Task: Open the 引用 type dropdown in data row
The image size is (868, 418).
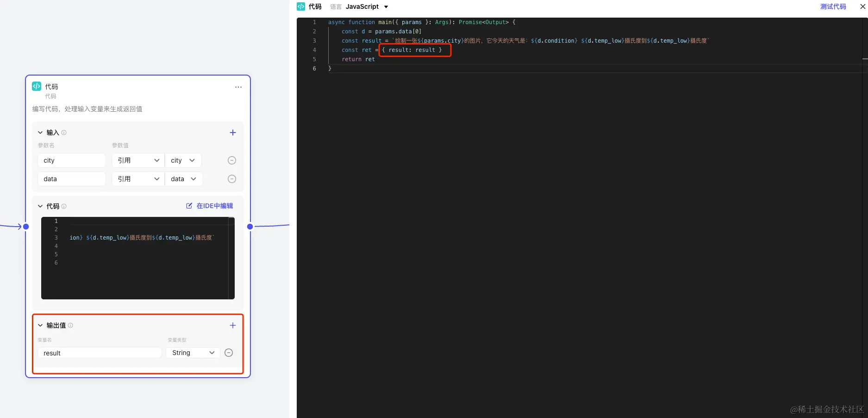Action: pos(138,179)
